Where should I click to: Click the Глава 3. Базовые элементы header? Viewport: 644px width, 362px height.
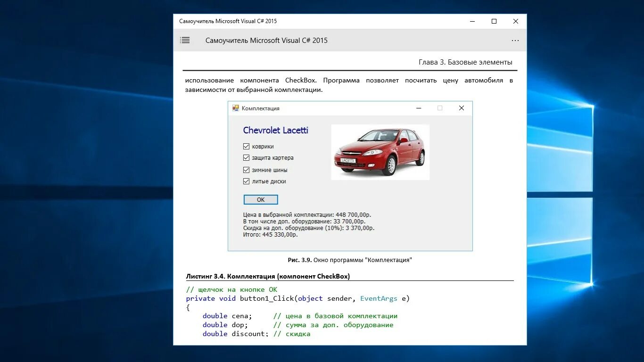[465, 62]
